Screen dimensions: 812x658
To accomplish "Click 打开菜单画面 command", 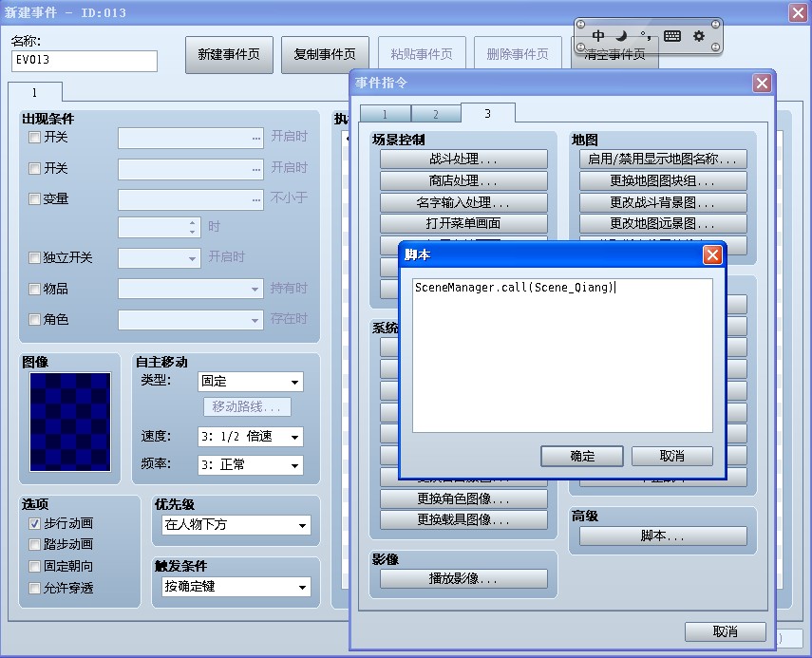I will pyautogui.click(x=463, y=224).
